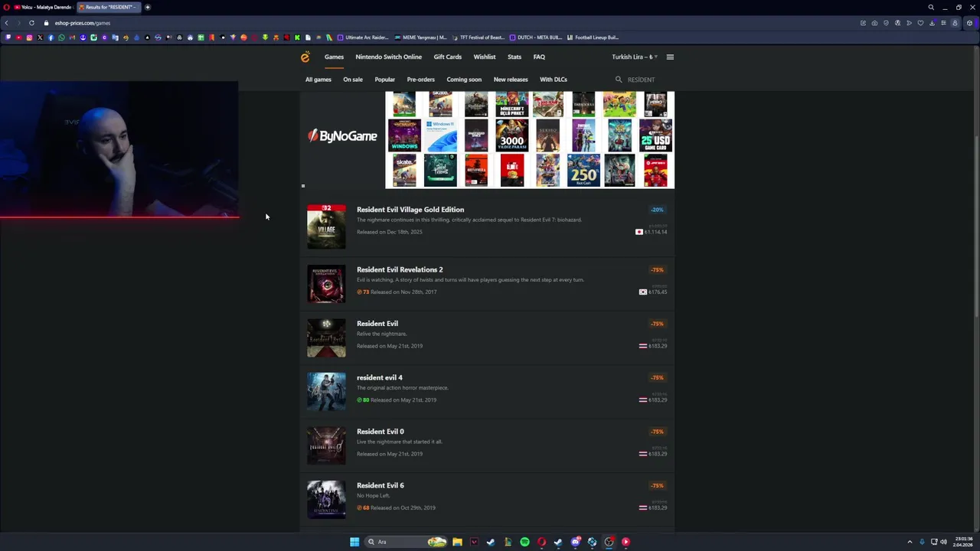This screenshot has width=980, height=551.
Task: Click the 3000 Yıldız Parası ad tile
Action: click(x=511, y=135)
